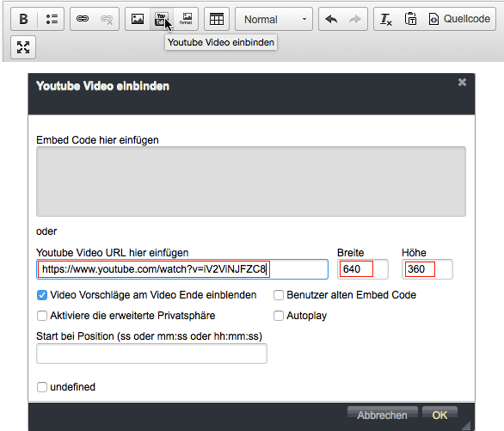Click the Höhe height field
The width and height of the screenshot is (504, 431).
tap(427, 269)
